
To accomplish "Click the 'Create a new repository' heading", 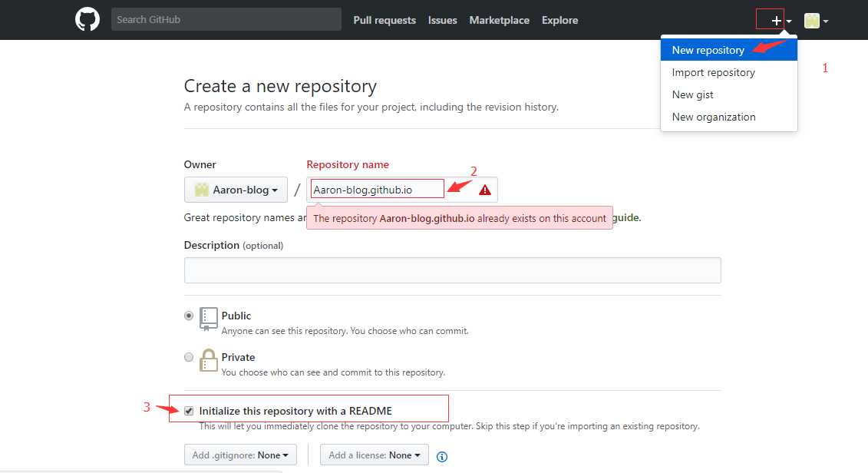I will [280, 86].
